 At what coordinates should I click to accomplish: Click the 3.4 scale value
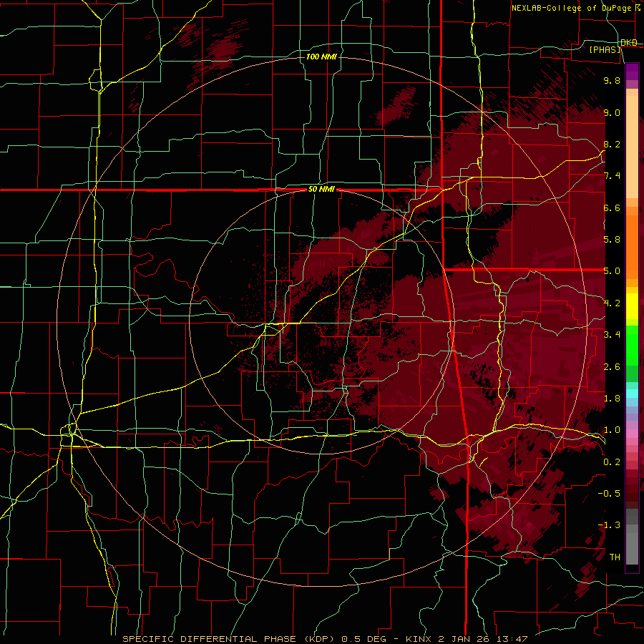[612, 335]
